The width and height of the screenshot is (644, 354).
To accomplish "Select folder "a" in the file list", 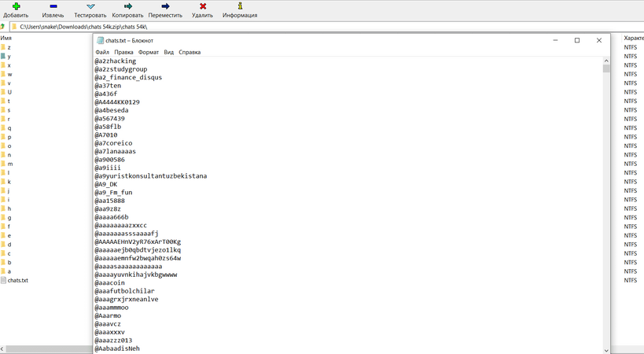I will pyautogui.click(x=9, y=271).
